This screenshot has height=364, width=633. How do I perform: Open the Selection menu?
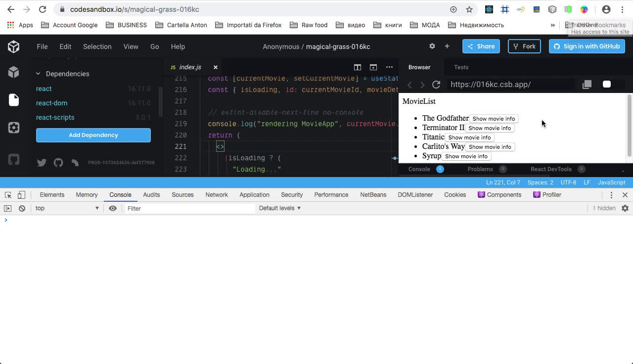tap(97, 46)
